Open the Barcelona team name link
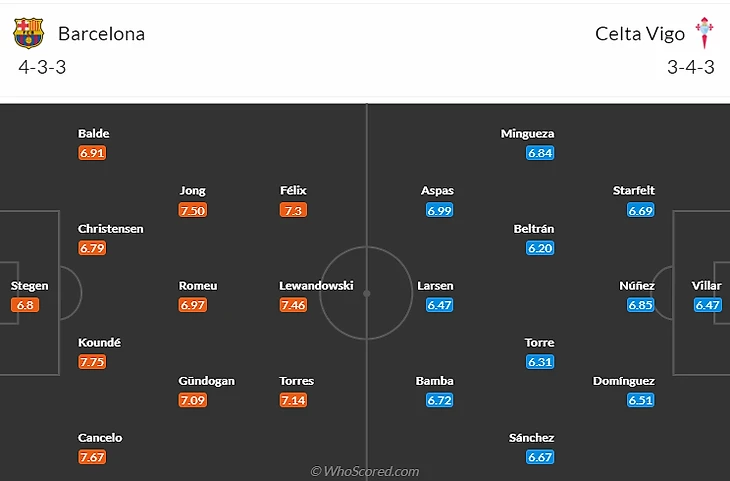 tap(101, 34)
